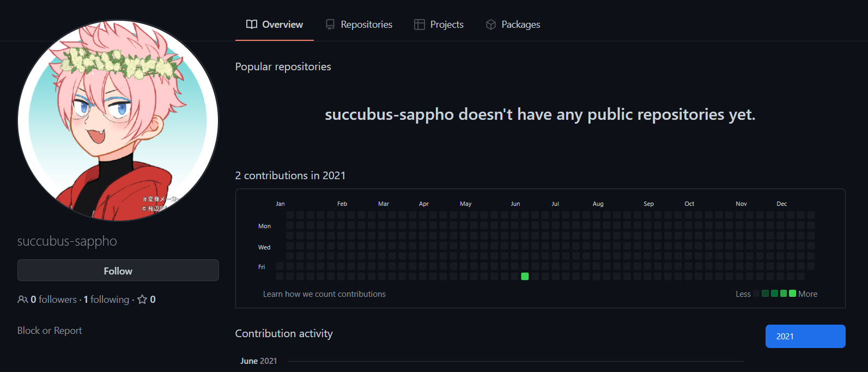Switch to the Repositories tab
This screenshot has height=372, width=868.
pos(359,25)
